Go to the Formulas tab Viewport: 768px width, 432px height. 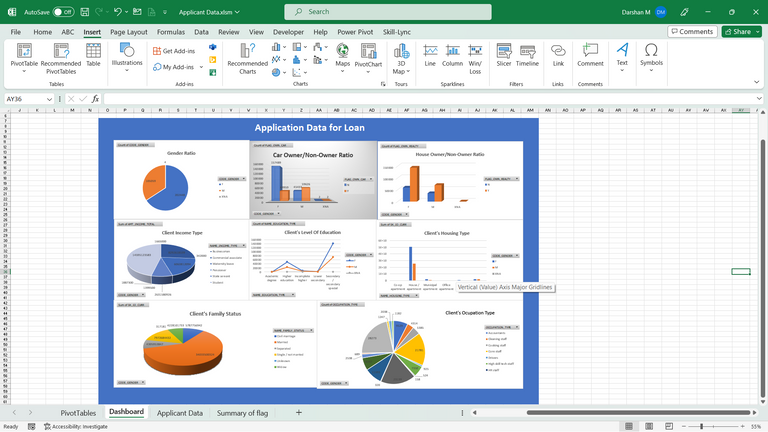click(171, 32)
